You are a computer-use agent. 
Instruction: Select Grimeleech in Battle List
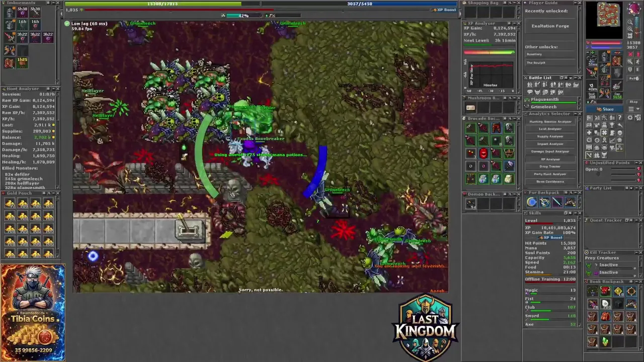tap(550, 107)
